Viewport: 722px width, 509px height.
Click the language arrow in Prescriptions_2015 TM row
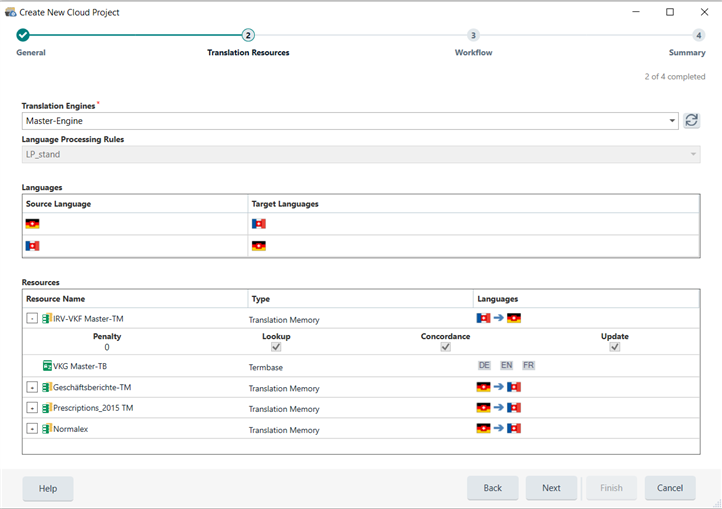pyautogui.click(x=499, y=408)
